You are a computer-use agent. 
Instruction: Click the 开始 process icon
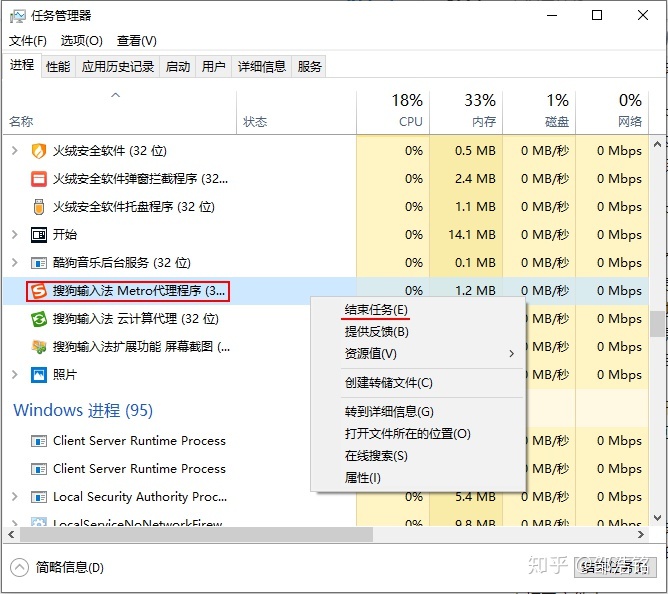click(x=39, y=235)
